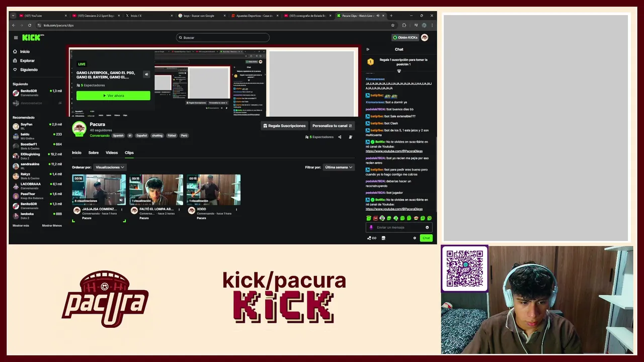Image resolution: width=644 pixels, height=362 pixels.
Task: Click Regala Suscripciones button
Action: (x=284, y=126)
